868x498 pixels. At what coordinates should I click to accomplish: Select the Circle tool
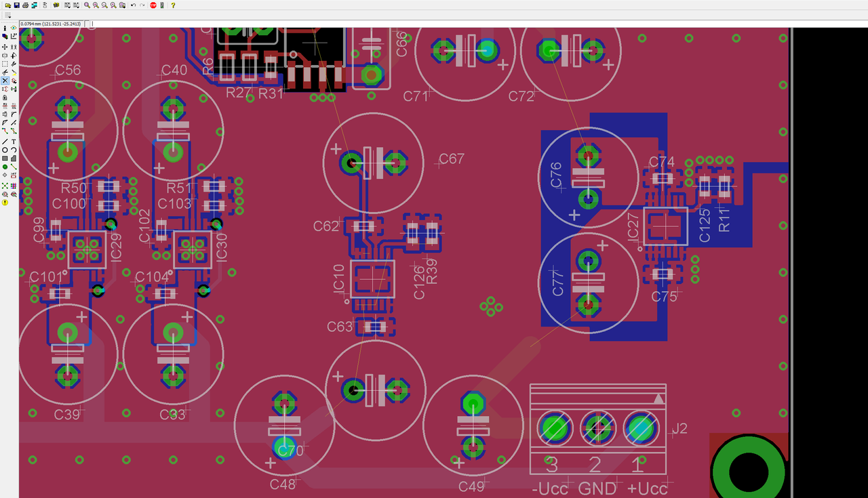pos(5,149)
